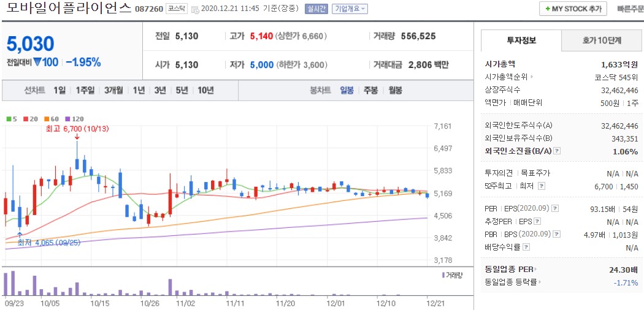
Task: Click the 시가총액 value 1,633억원
Action: 619,64
